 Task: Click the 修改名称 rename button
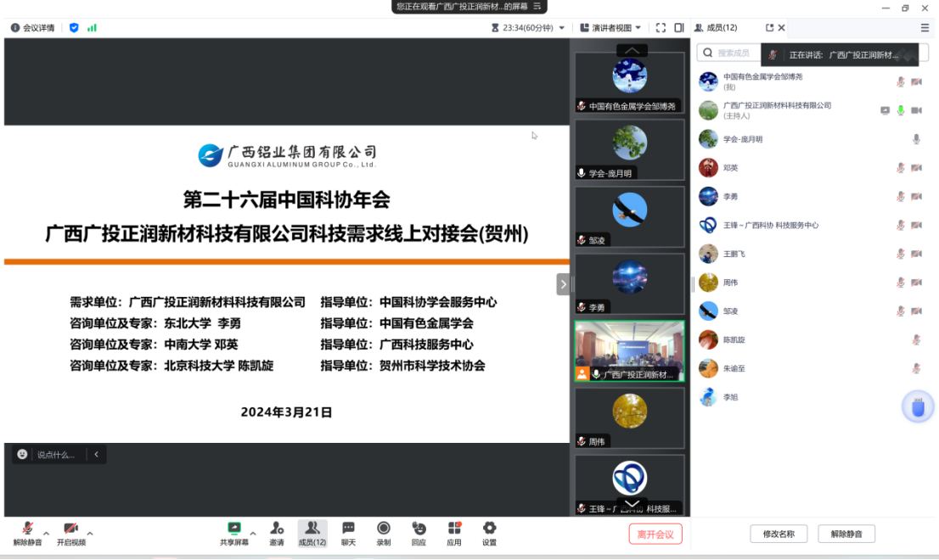click(779, 534)
